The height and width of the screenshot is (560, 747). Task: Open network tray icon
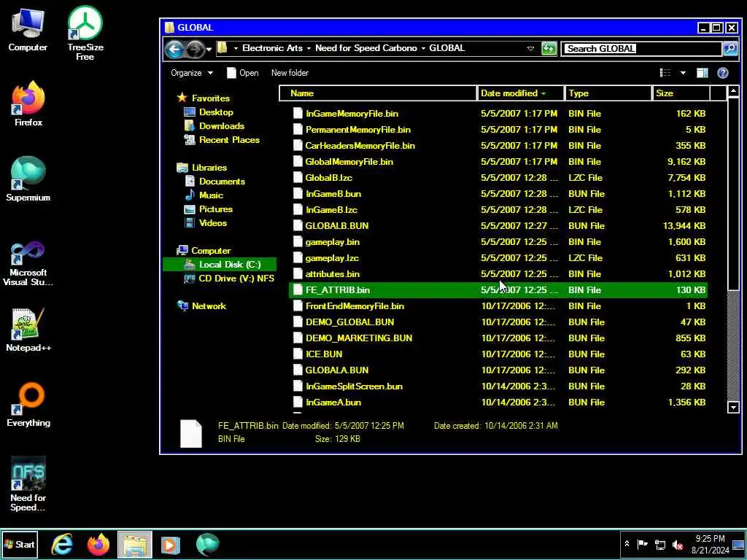(659, 545)
